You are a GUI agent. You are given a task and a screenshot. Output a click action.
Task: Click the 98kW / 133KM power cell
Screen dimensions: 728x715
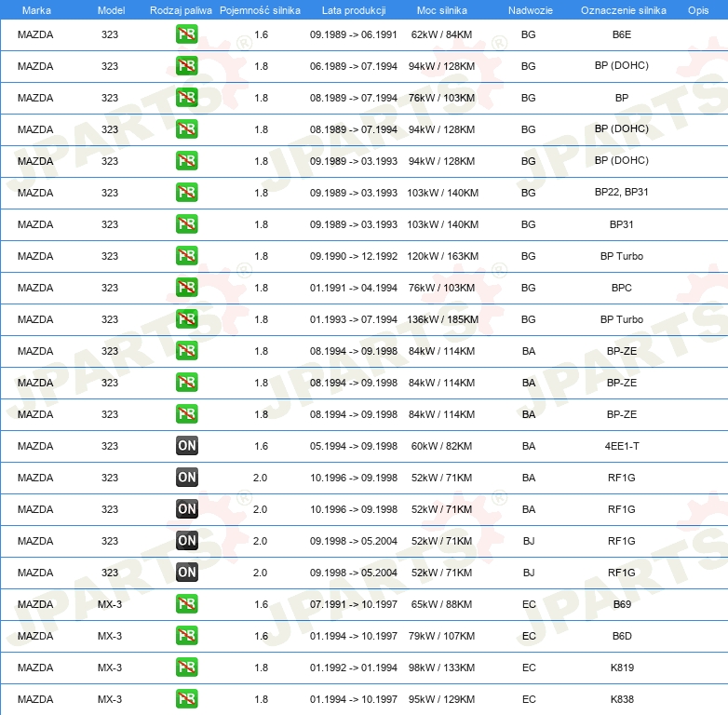coord(441,668)
